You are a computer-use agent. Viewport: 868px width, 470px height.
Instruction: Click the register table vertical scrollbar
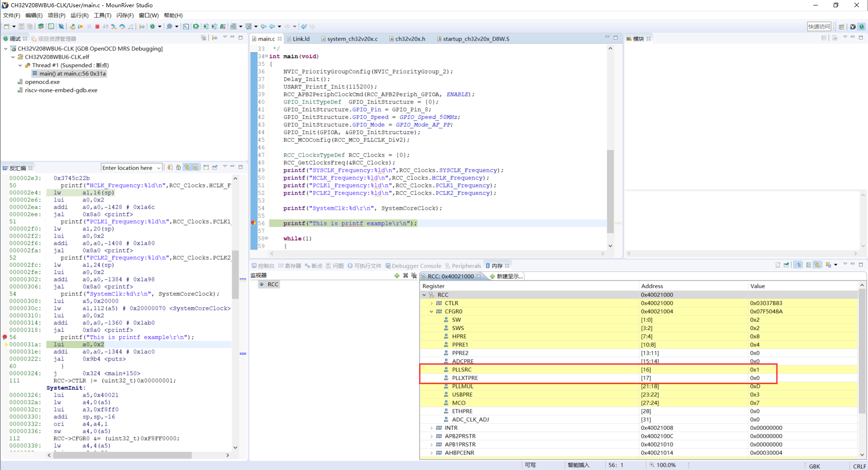click(x=862, y=351)
